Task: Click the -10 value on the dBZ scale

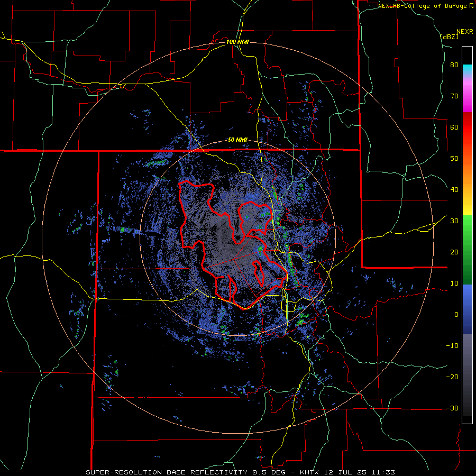Action: [452, 346]
